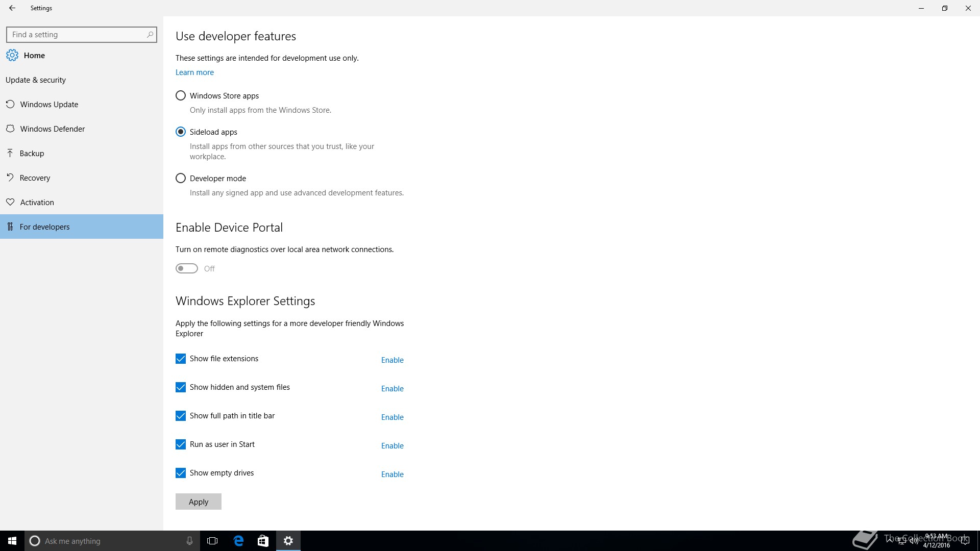Open the Activation settings page
The height and width of the screenshot is (551, 980).
coord(82,202)
